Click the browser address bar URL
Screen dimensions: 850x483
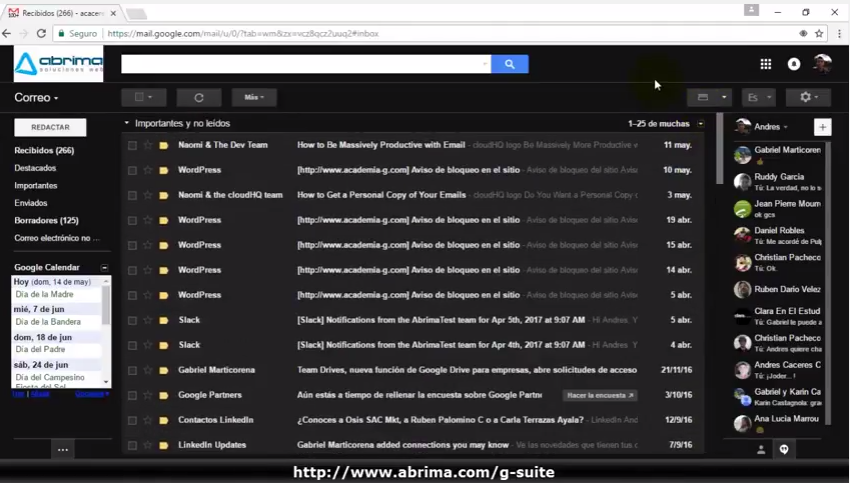[243, 34]
